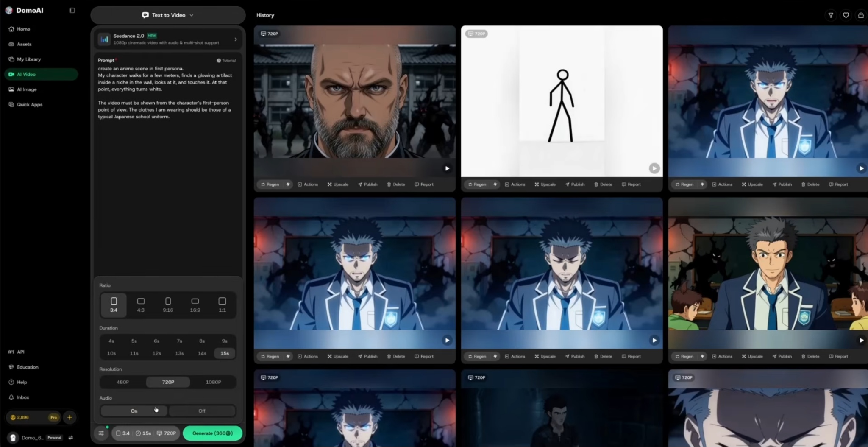This screenshot has height=447, width=868.
Task: Select the 1:1 ratio option
Action: (x=222, y=305)
